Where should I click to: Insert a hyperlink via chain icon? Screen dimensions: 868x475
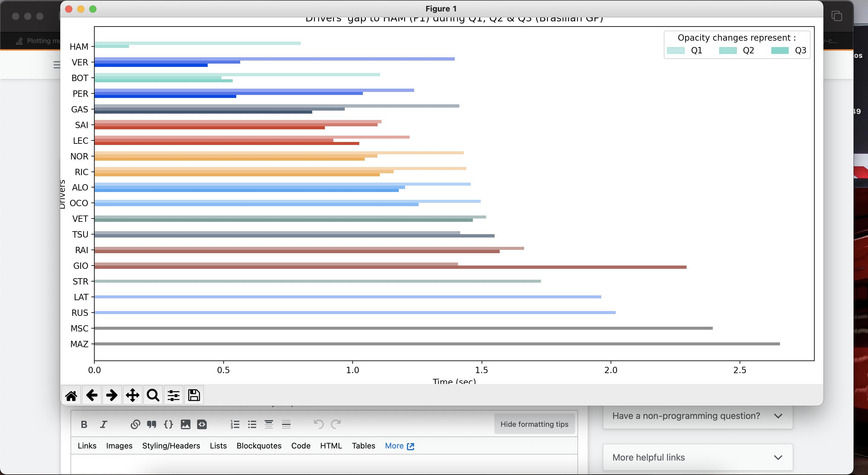135,424
